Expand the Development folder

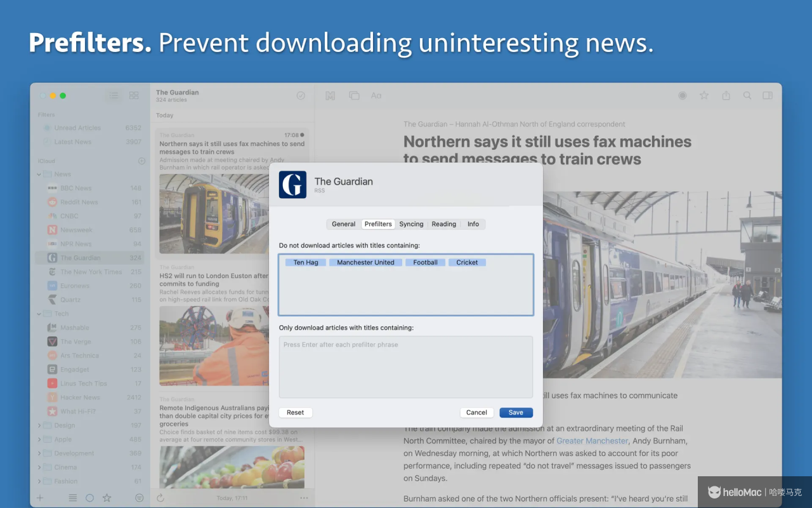(39, 453)
